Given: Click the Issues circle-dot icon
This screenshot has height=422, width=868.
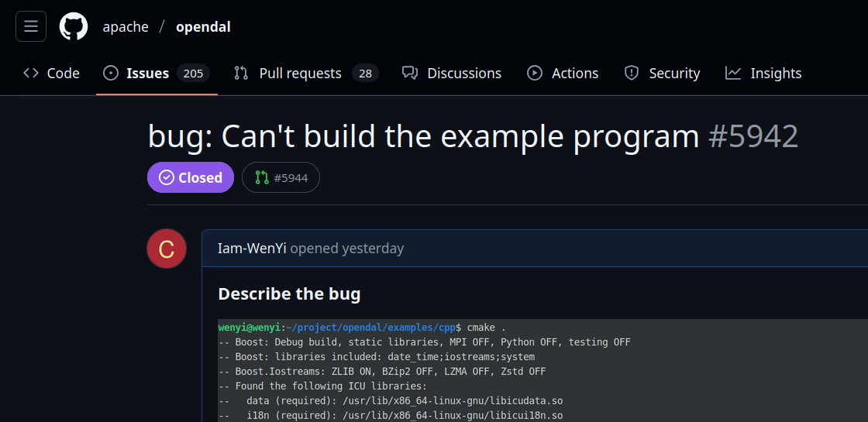Looking at the screenshot, I should click(111, 73).
